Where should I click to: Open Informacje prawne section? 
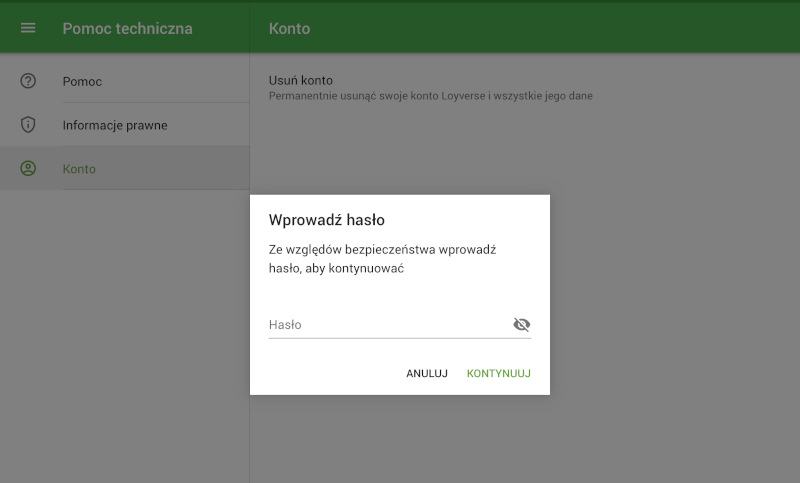pos(124,125)
